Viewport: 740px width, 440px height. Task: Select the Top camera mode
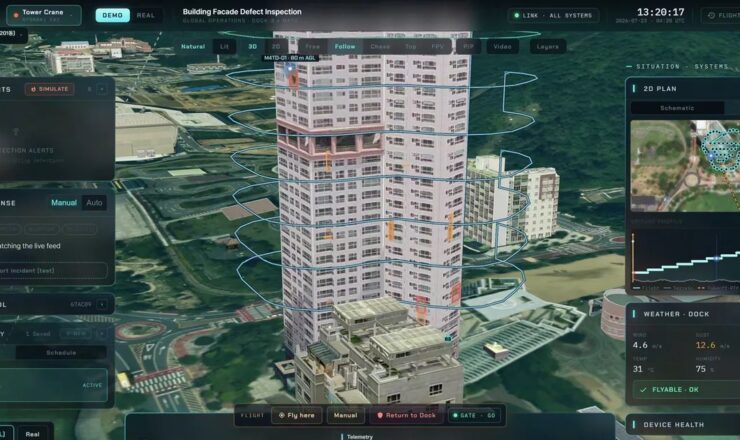(411, 46)
